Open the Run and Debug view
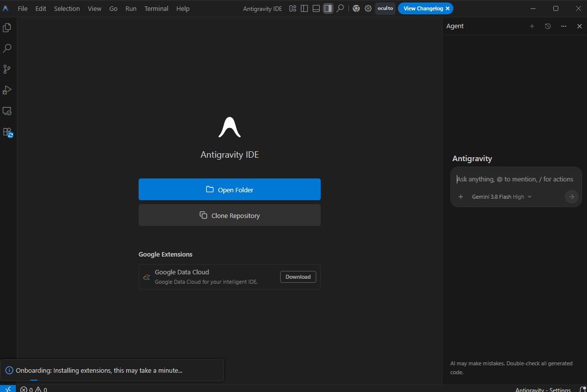Screen dimensions: 587x392 (7, 90)
